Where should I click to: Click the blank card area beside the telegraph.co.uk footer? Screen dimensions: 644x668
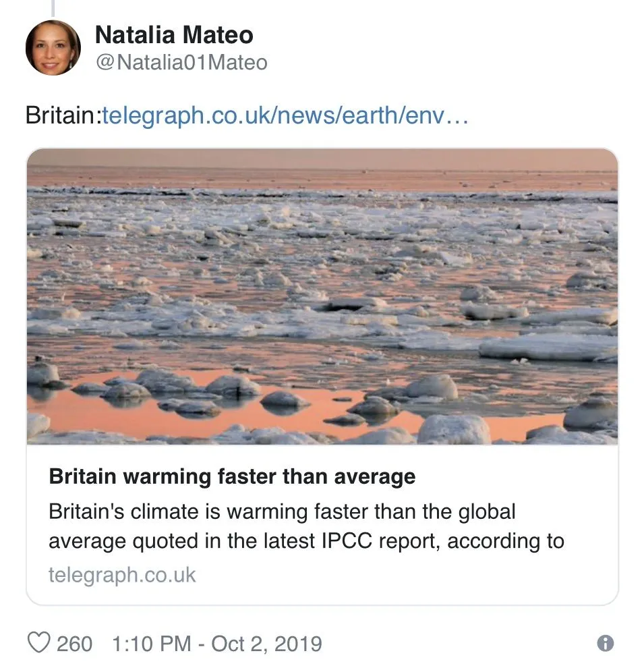405,575
